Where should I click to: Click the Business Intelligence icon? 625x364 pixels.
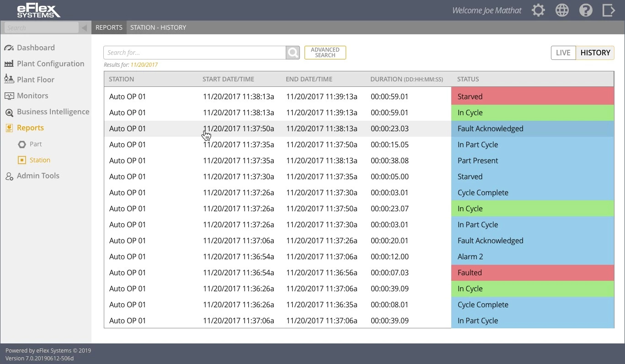pos(9,112)
